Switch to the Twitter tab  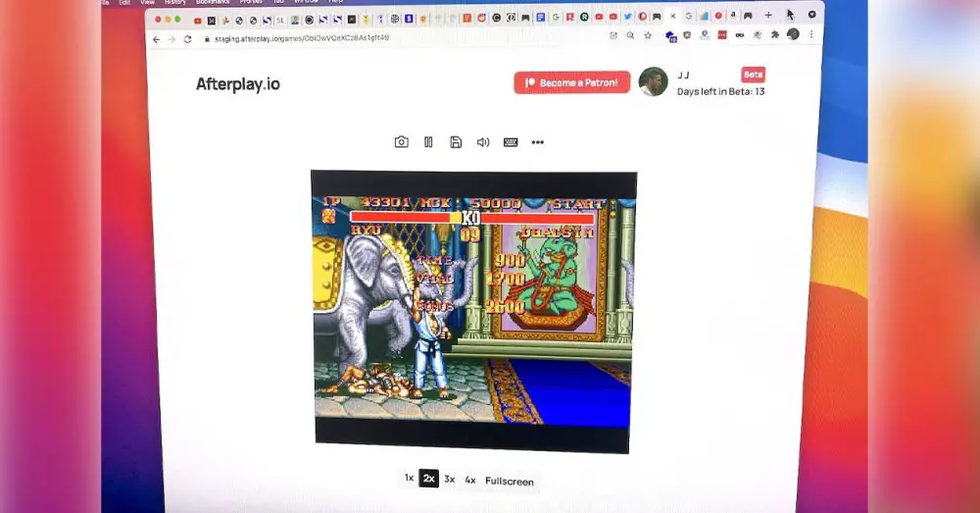click(627, 17)
